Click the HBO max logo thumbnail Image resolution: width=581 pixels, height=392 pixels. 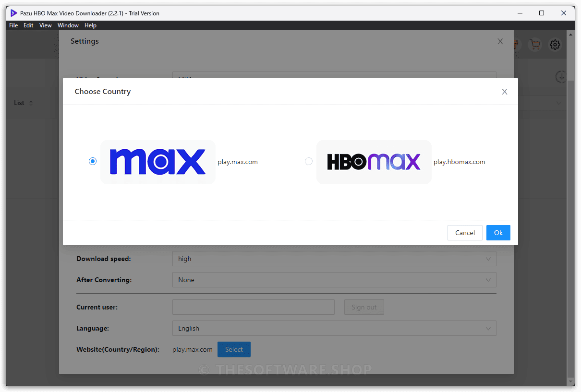pos(374,162)
